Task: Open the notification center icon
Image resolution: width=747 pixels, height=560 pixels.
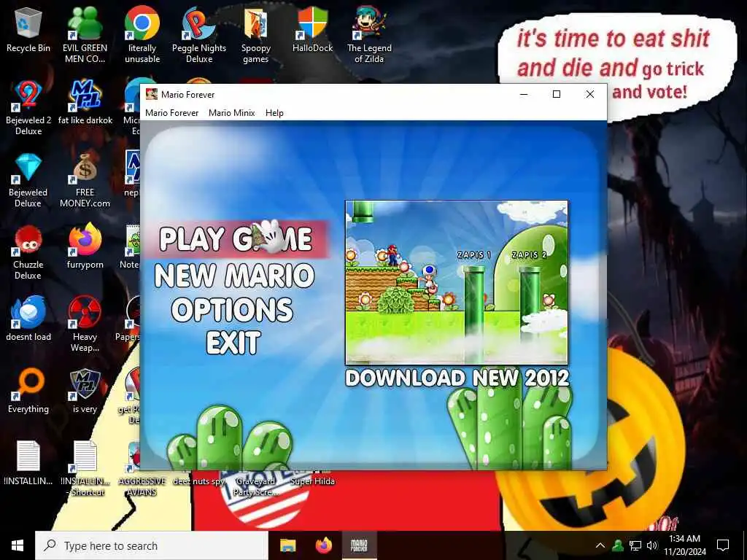Action: click(723, 545)
